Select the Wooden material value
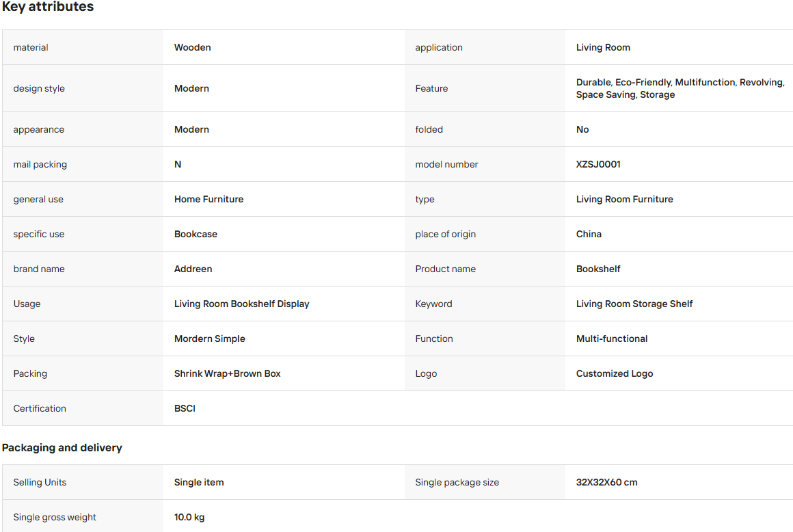 click(192, 48)
